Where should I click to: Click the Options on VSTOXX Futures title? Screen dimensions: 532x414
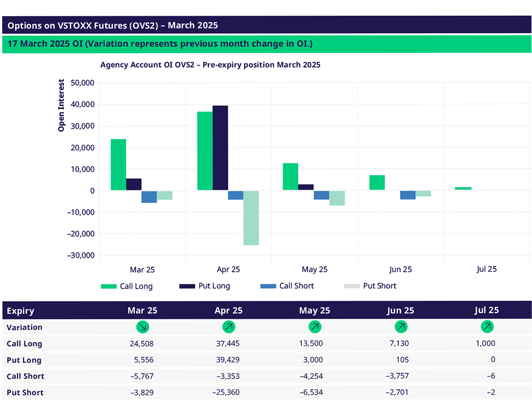click(113, 25)
